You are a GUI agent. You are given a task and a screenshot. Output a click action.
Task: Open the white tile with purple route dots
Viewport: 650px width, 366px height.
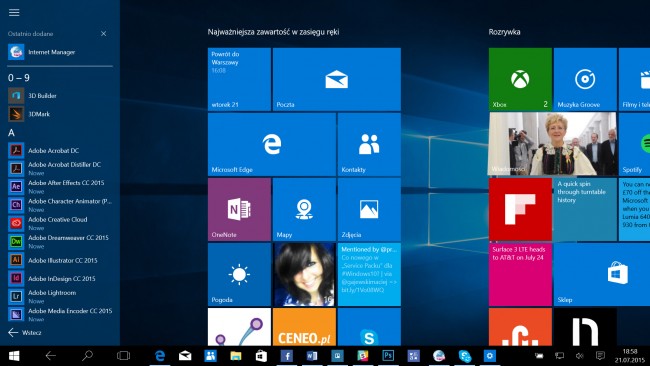tap(239, 327)
